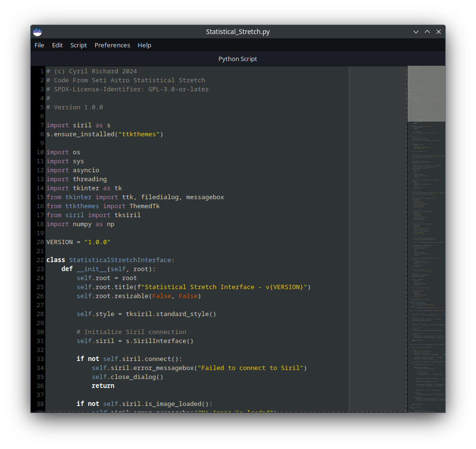Click the 'import threading' line
This screenshot has width=476, height=449.
[x=77, y=179]
